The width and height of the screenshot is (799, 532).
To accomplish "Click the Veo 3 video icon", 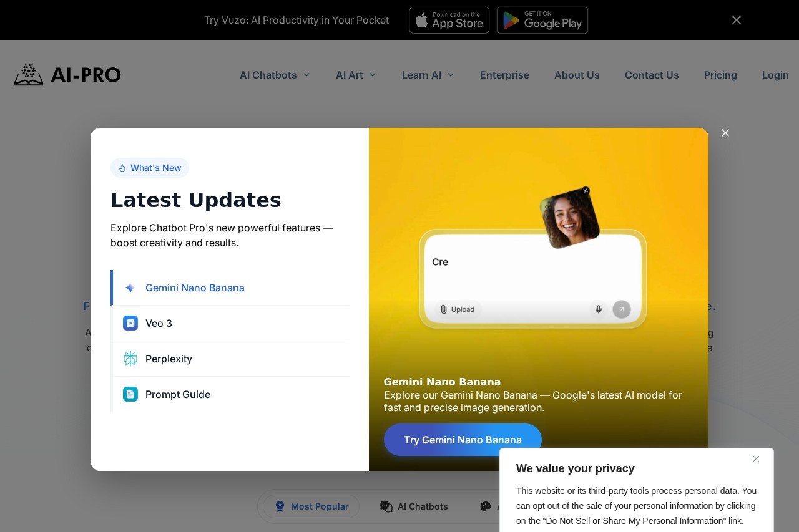I will click(x=130, y=323).
